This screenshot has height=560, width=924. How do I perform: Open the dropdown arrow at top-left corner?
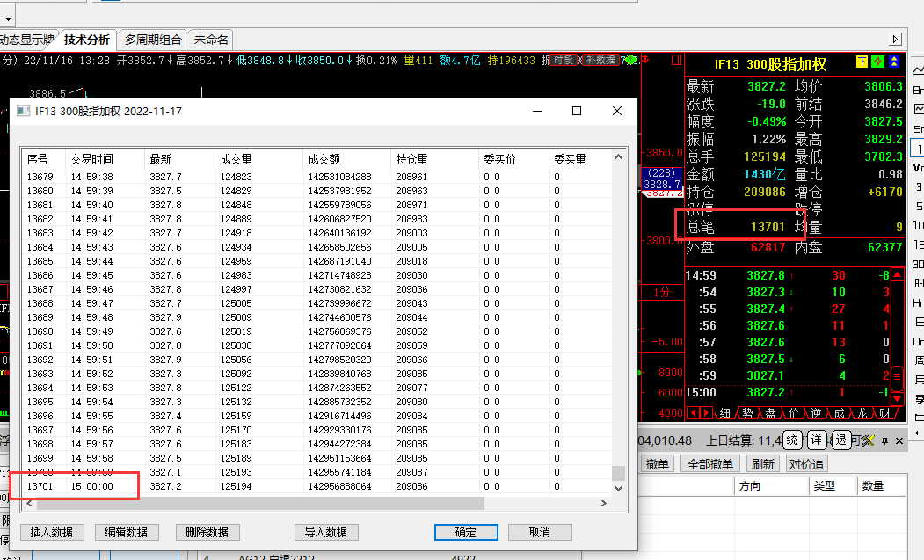(9, 18)
